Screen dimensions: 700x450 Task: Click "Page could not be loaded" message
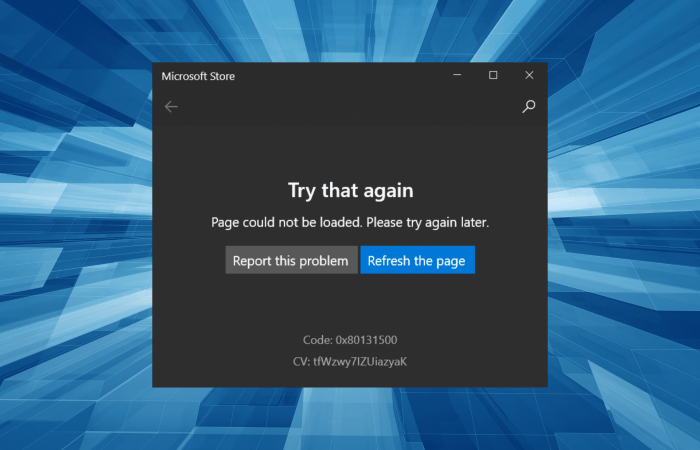coord(350,222)
